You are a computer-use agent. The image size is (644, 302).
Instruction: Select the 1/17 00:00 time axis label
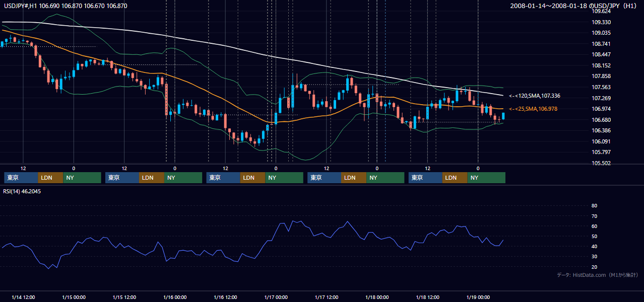pos(276,297)
